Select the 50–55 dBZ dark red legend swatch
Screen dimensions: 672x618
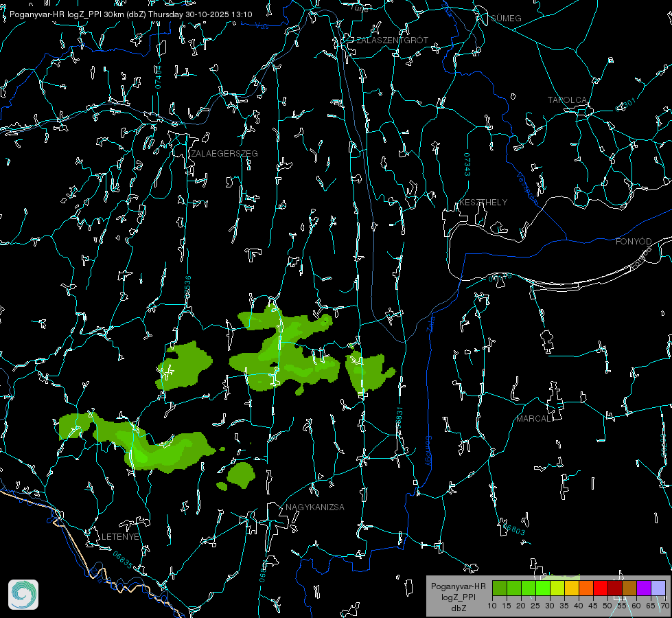click(x=614, y=588)
